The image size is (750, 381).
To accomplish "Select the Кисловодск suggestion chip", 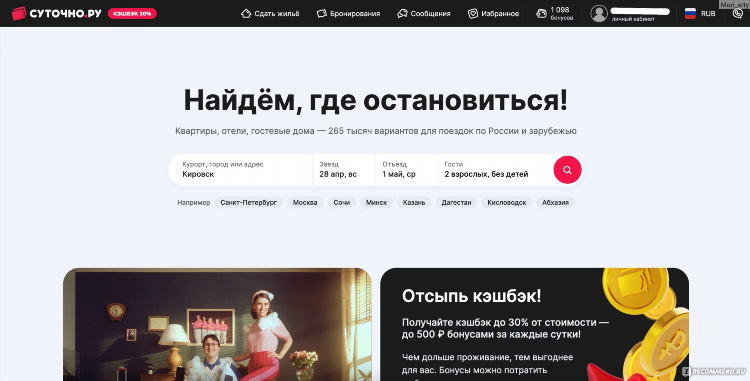I will click(x=507, y=203).
